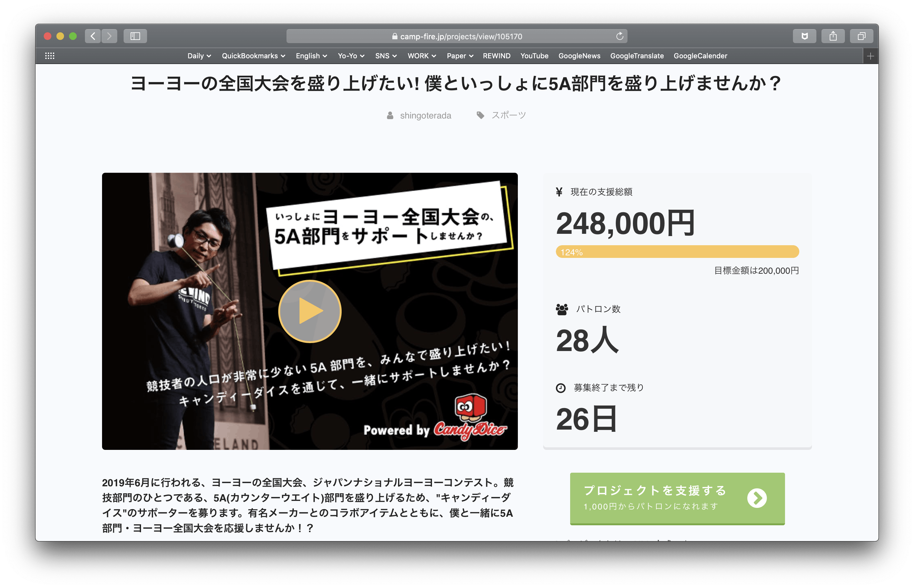Click the shingoterada author link
Viewport: 914px width, 588px height.
point(425,115)
